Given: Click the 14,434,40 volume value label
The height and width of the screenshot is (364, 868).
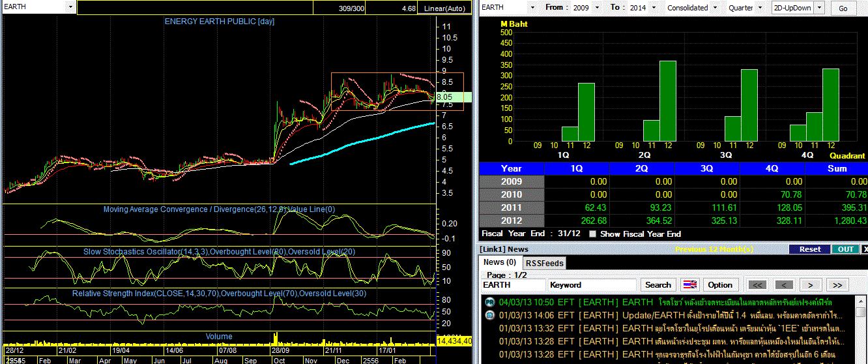Looking at the screenshot, I should pyautogui.click(x=454, y=341).
